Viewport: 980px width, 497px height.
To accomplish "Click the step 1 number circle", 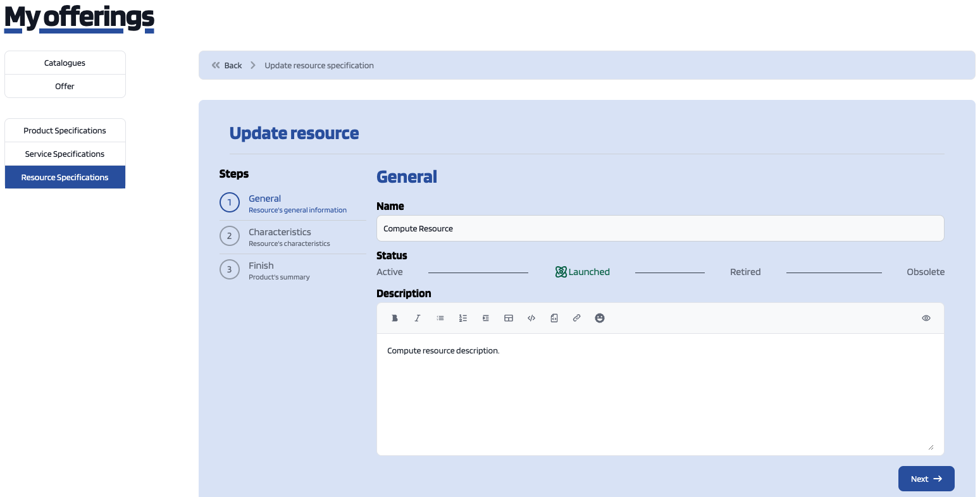I will tap(230, 202).
